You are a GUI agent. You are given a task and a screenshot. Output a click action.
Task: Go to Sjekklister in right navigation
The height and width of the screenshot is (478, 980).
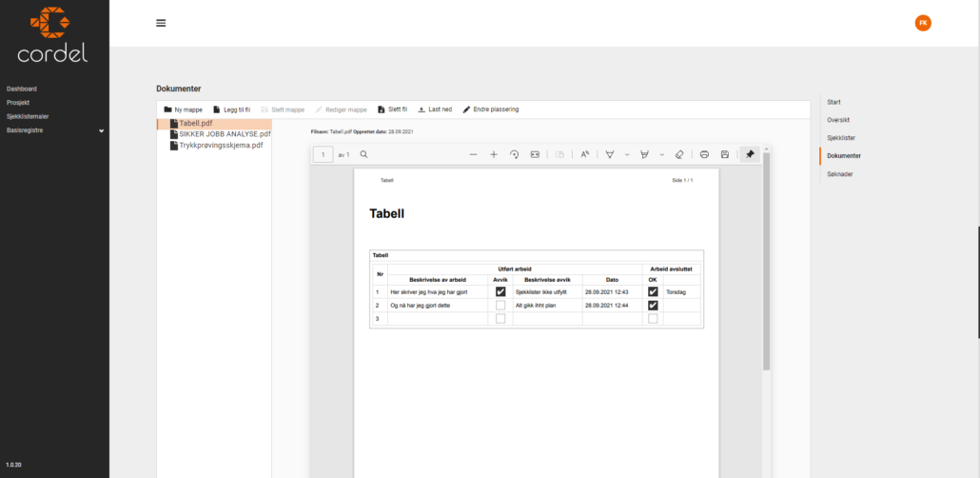(840, 138)
